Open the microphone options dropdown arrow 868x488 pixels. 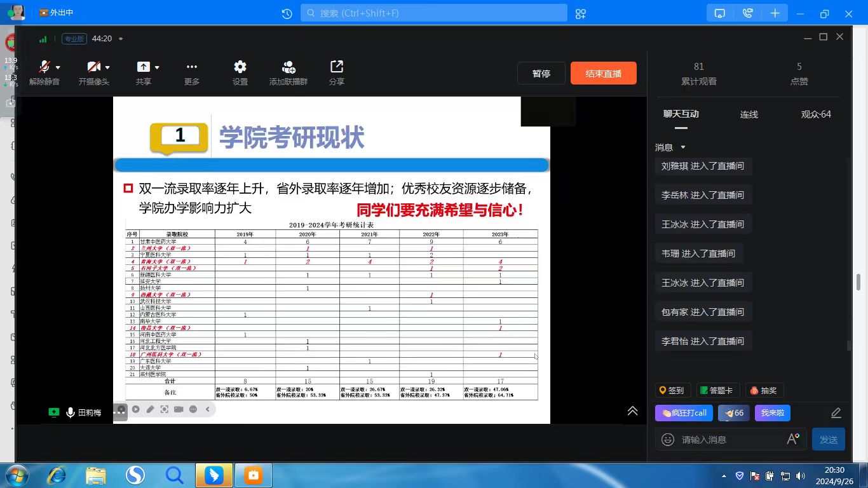[58, 67]
